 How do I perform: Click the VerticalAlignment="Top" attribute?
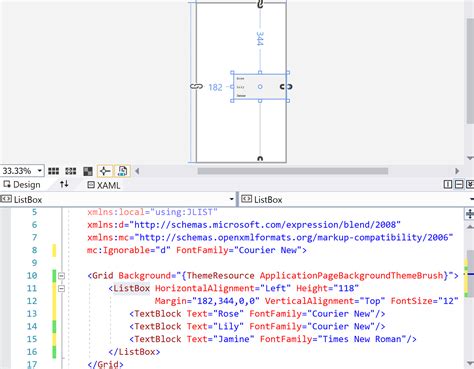click(x=325, y=301)
